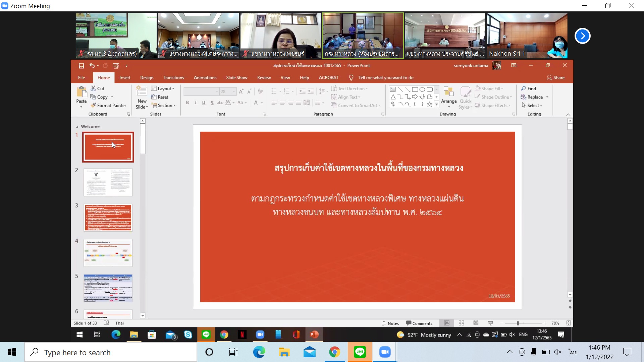Click the Undo arrow icon
This screenshot has width=644, height=362.
click(x=92, y=66)
